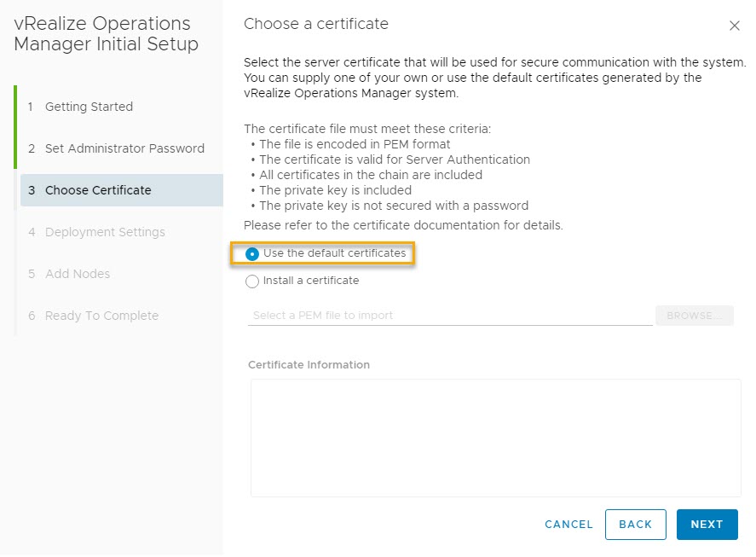Click the Choose a certificate heading

(316, 24)
